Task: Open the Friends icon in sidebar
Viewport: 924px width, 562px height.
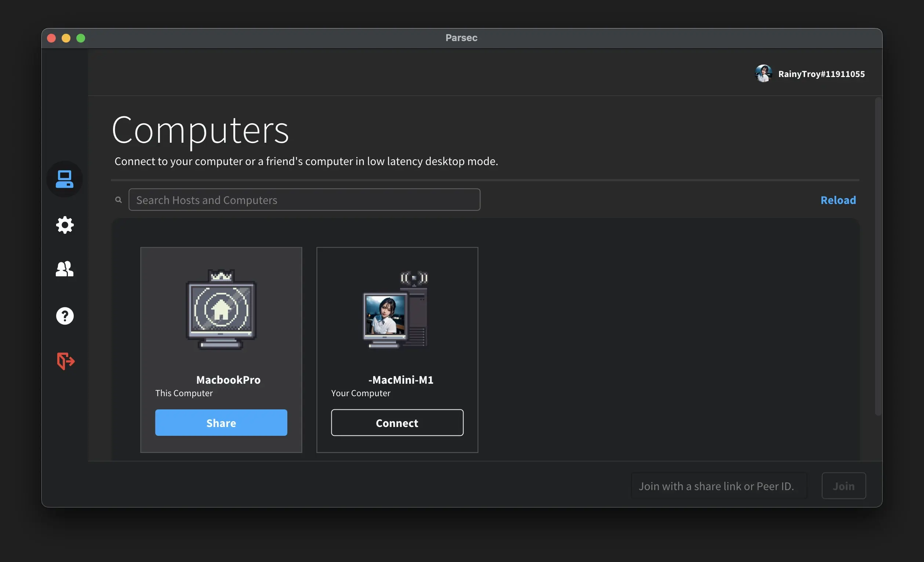Action: coord(65,269)
